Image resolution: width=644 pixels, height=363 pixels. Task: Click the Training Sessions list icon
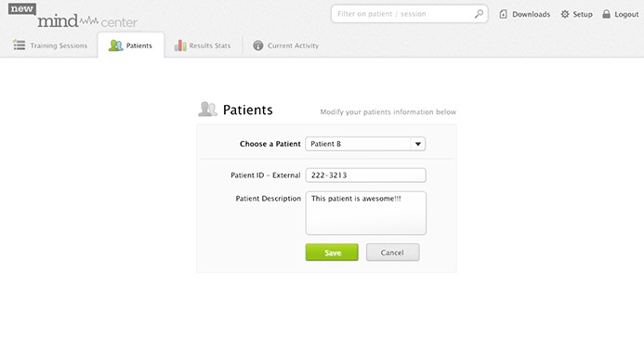click(x=19, y=45)
